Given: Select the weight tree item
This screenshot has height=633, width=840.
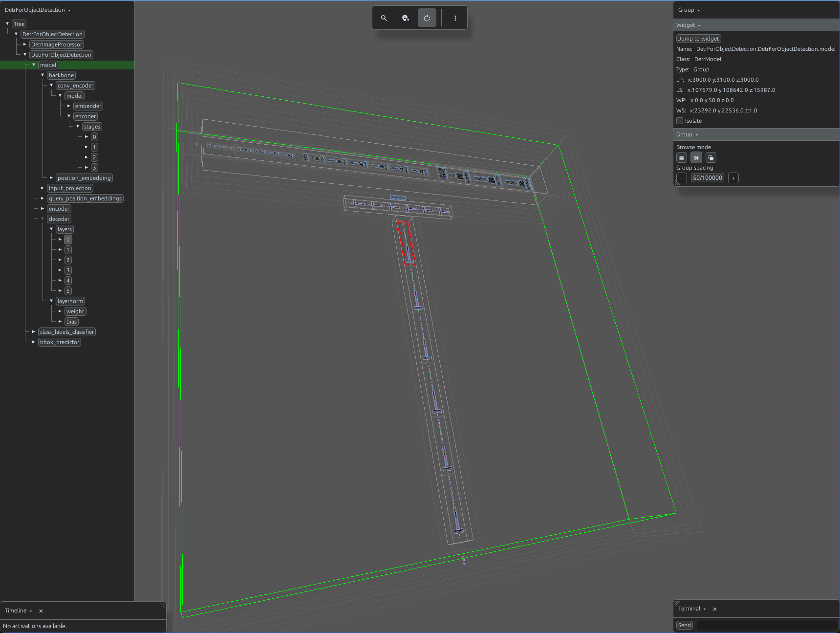Looking at the screenshot, I should (75, 311).
